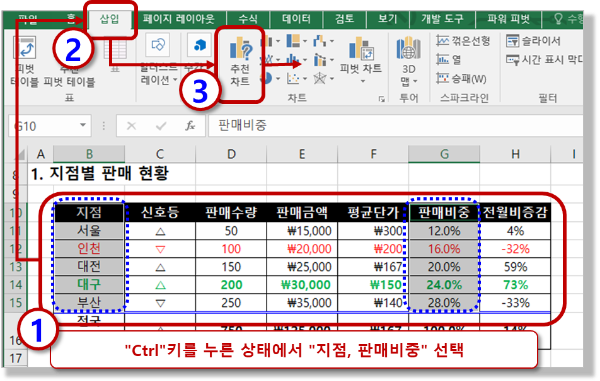Select the column B header

[x=89, y=154]
